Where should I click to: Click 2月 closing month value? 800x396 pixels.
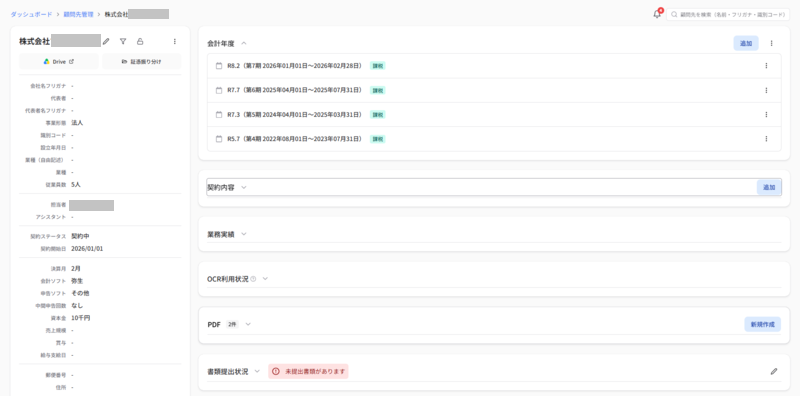tap(76, 268)
